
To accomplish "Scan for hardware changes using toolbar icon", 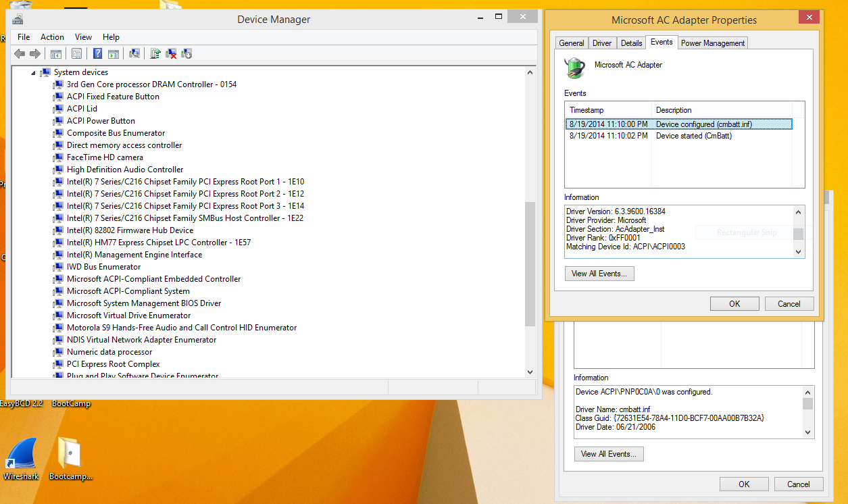I will (x=134, y=54).
